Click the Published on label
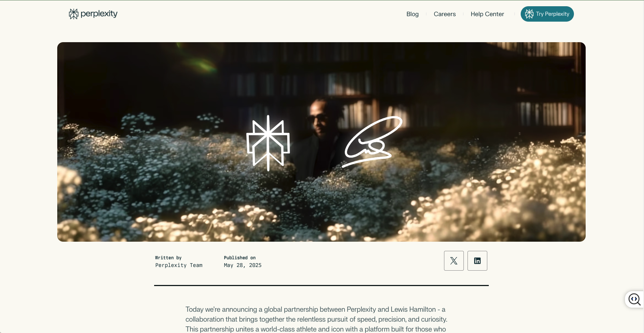The height and width of the screenshot is (333, 644). point(240,258)
